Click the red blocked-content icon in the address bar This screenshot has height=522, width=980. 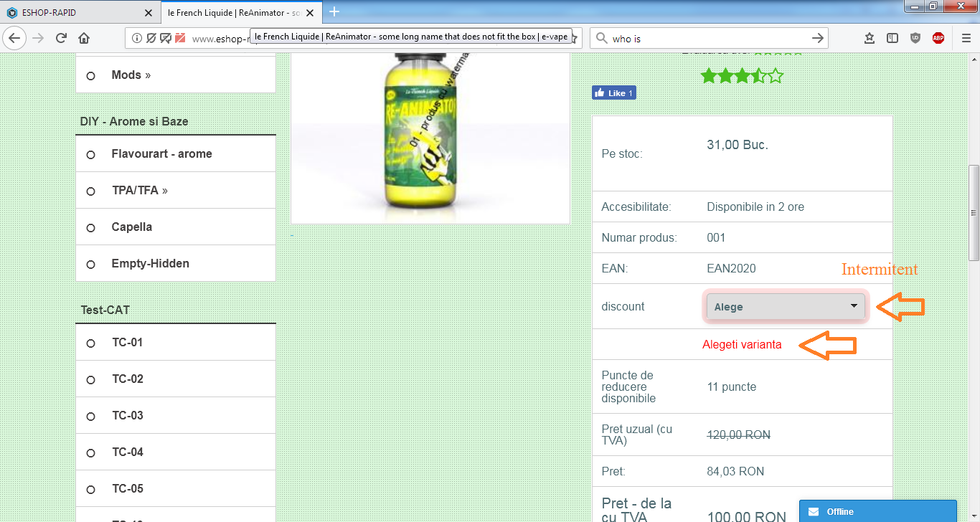pyautogui.click(x=179, y=39)
